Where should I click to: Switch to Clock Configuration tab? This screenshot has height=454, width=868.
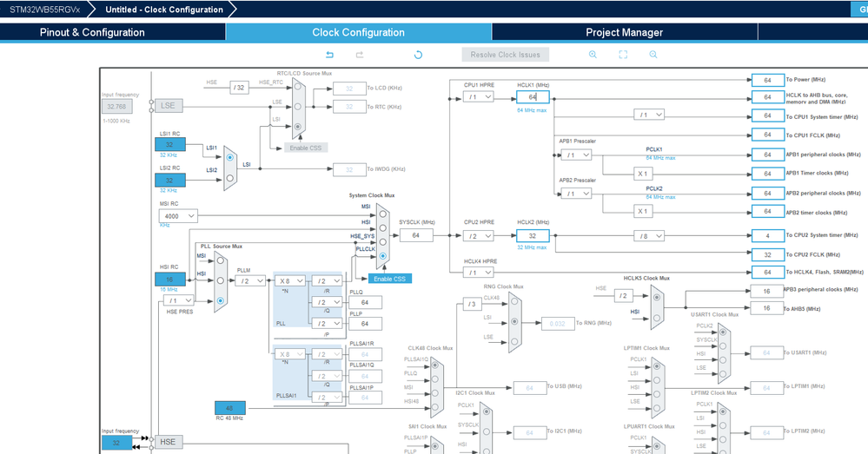[358, 32]
